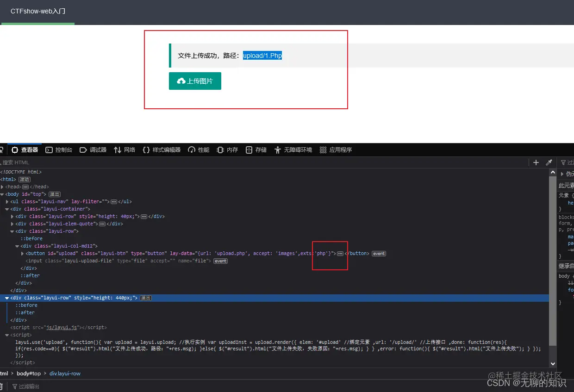574x392 pixels.
Task: Open the 网络 network tab
Action: click(125, 150)
